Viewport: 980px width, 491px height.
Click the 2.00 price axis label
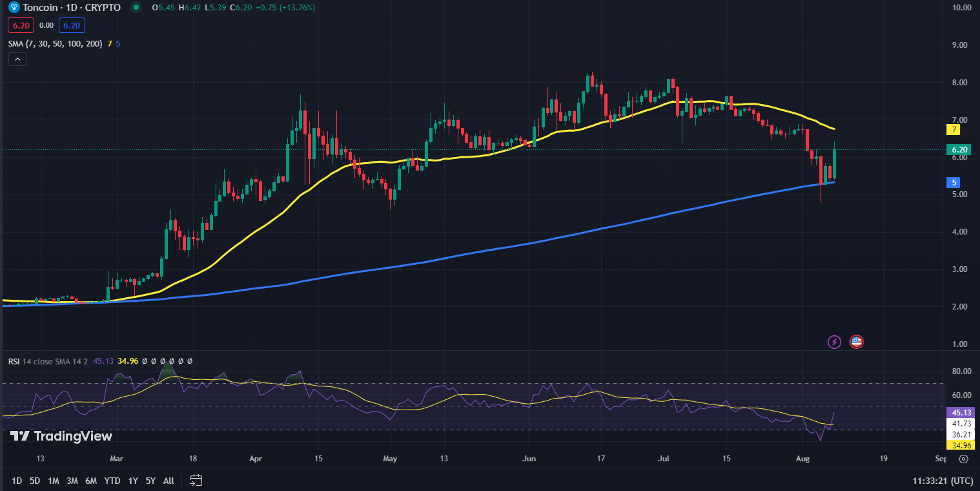pos(961,307)
